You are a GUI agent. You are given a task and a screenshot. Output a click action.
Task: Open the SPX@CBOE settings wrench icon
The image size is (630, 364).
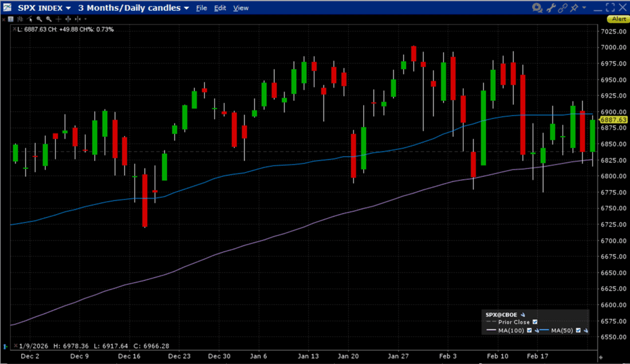(523, 315)
